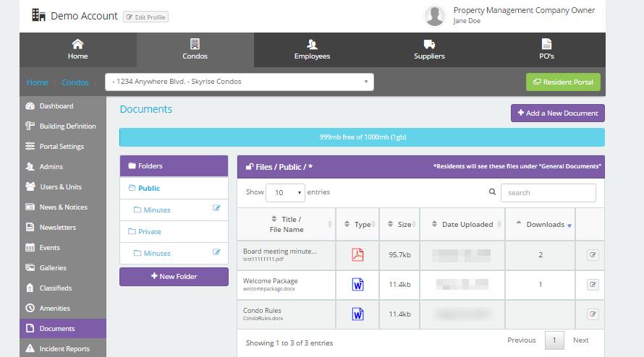Click the PDF icon for Board meeting minutes

(357, 254)
